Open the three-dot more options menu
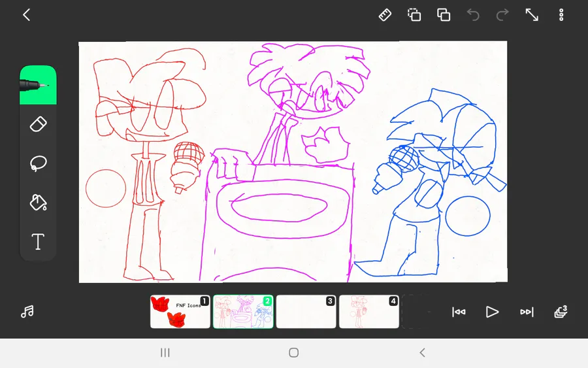Screen dimensions: 588x368 click(561, 15)
